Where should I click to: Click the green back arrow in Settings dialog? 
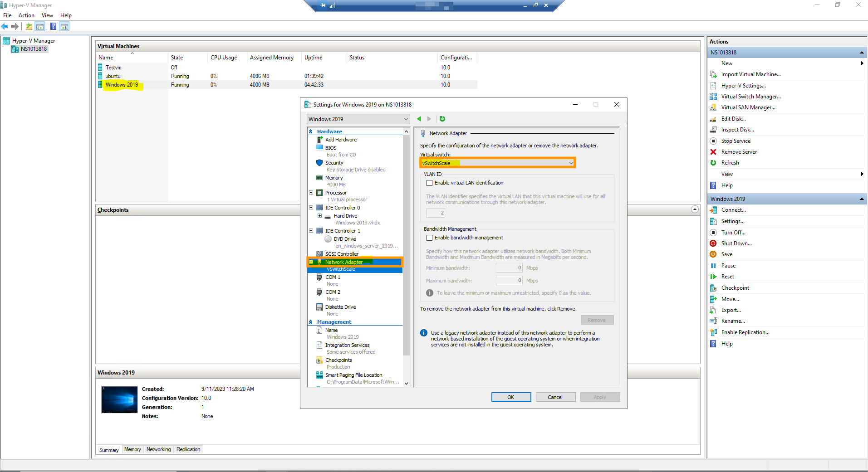point(419,119)
